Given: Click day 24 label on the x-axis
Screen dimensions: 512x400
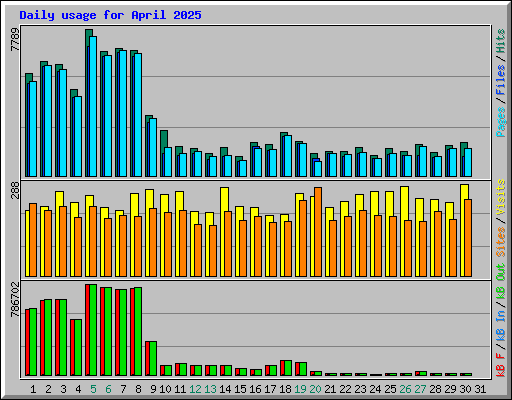Looking at the screenshot, I should click(x=375, y=389).
